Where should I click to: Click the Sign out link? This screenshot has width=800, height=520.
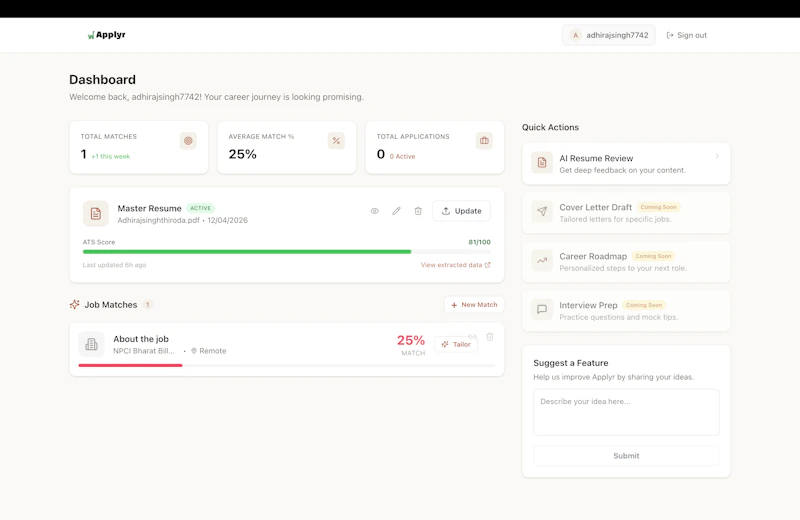click(x=687, y=35)
